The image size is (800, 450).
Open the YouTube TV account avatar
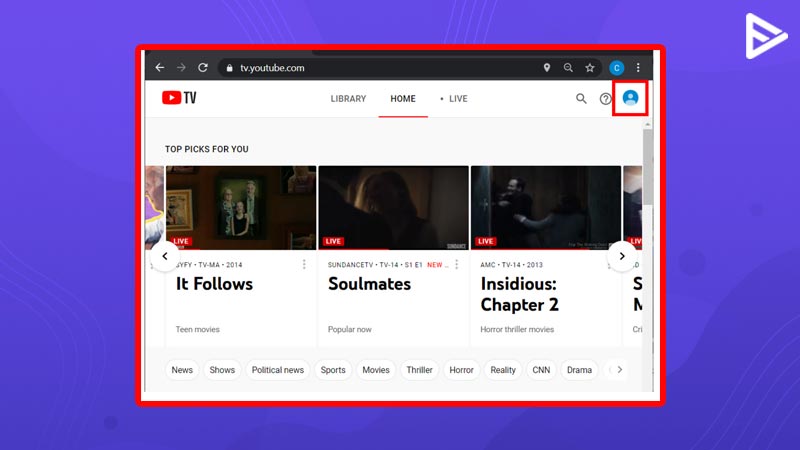[x=630, y=97]
